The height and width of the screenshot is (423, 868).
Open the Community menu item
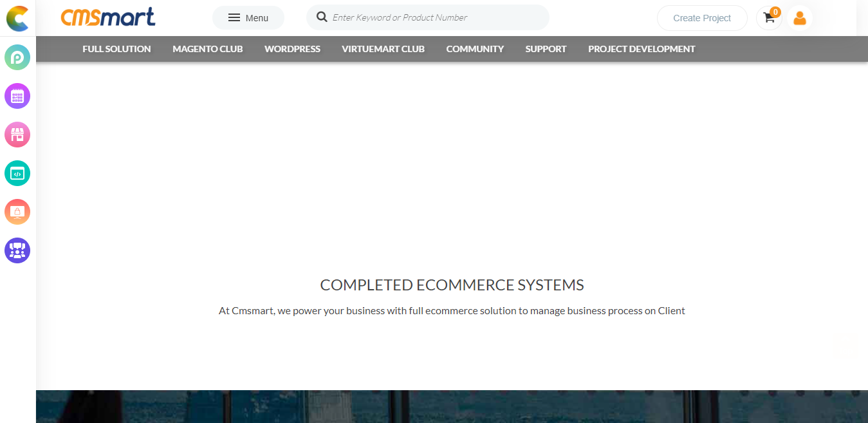pyautogui.click(x=475, y=49)
